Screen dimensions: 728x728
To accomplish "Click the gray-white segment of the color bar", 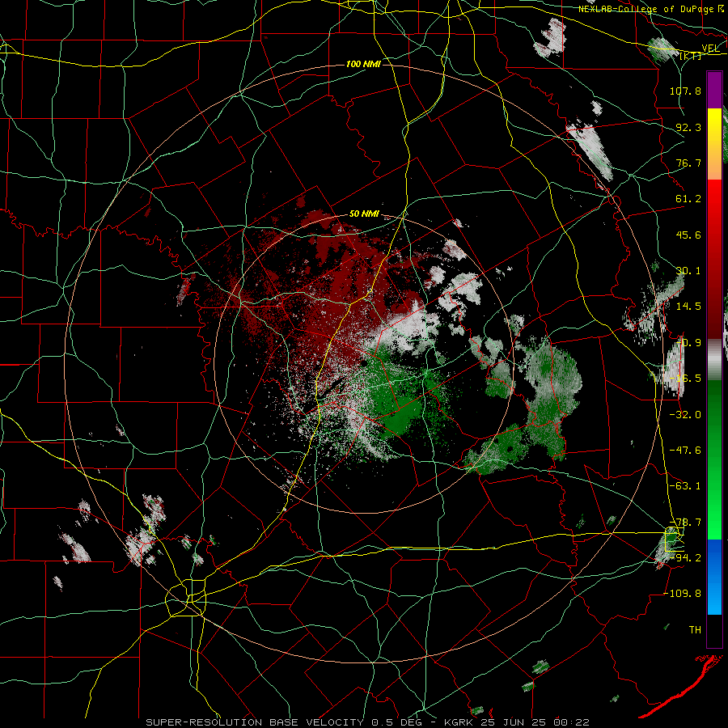I will coord(714,360).
